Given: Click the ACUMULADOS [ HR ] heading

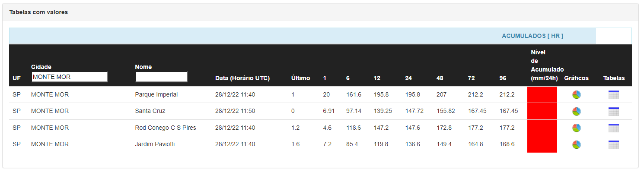Looking at the screenshot, I should coord(532,36).
